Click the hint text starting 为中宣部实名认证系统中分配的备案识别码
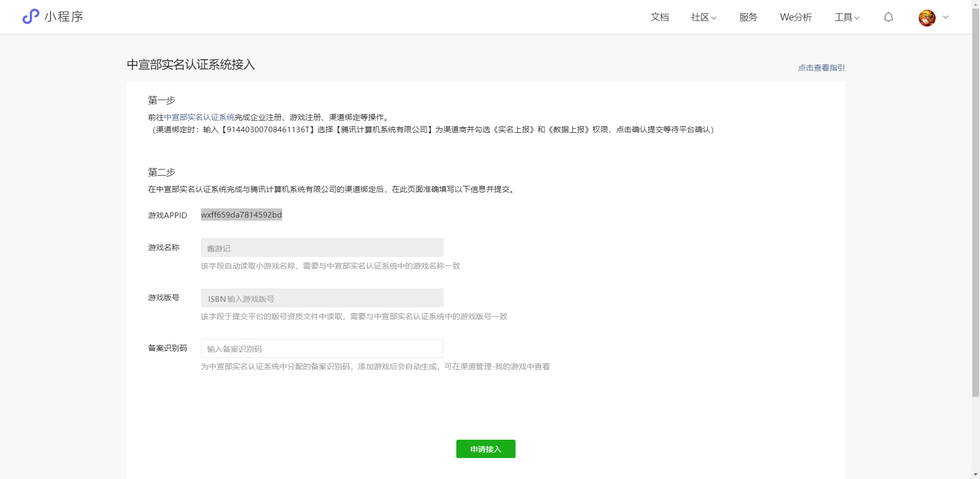980x479 pixels. tap(375, 367)
